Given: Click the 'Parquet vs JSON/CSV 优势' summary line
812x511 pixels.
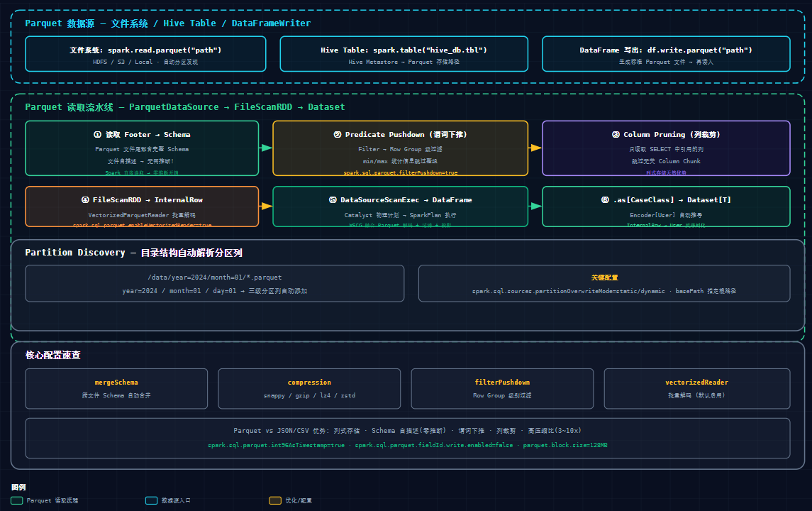Looking at the screenshot, I should click(x=407, y=431).
